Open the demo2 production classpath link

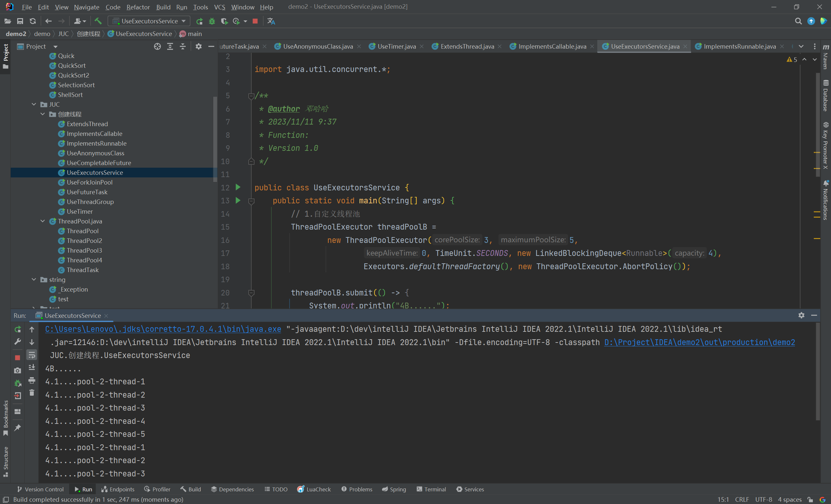(700, 342)
